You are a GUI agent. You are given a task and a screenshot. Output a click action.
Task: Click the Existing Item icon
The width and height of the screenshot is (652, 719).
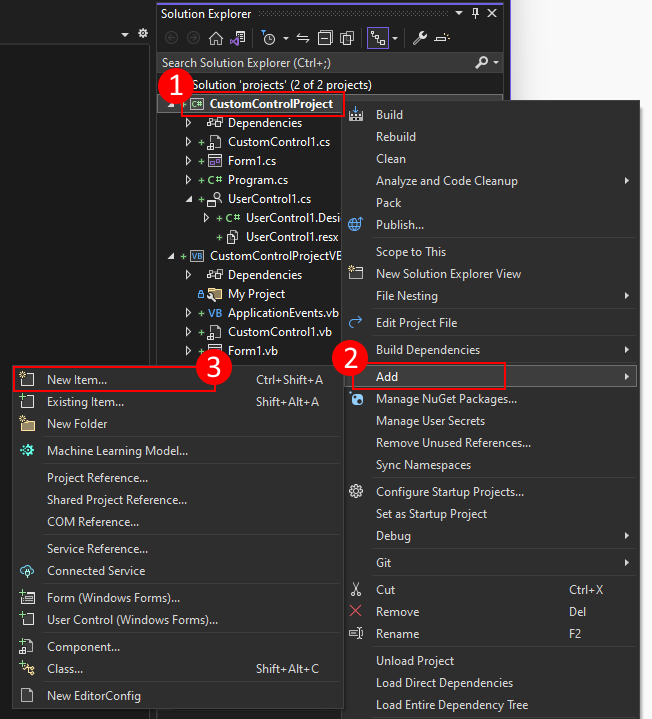[27, 401]
